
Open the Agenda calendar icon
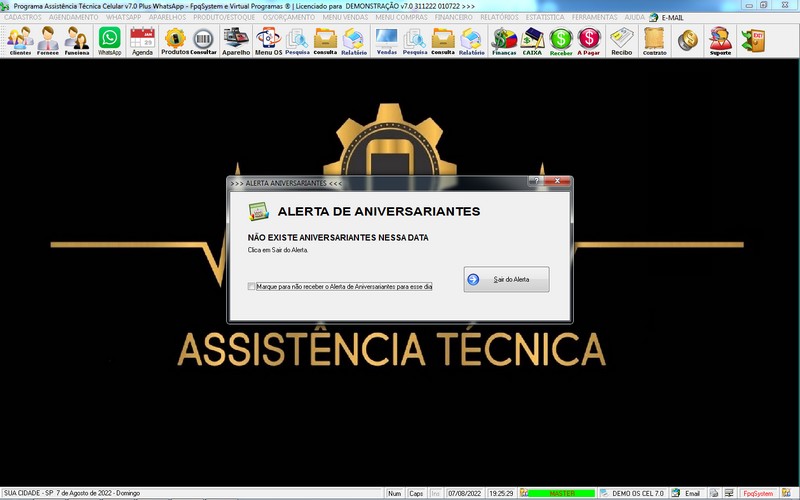click(142, 41)
